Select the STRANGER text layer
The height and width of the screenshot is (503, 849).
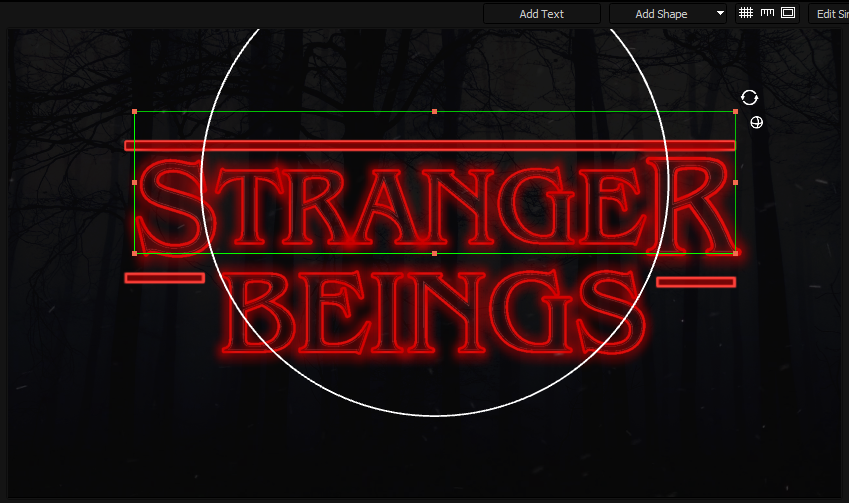(x=430, y=205)
